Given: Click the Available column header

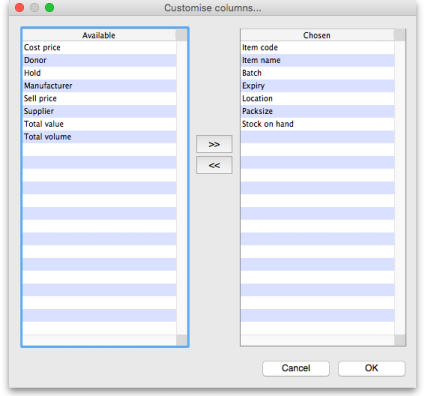Looking at the screenshot, I should pos(99,35).
